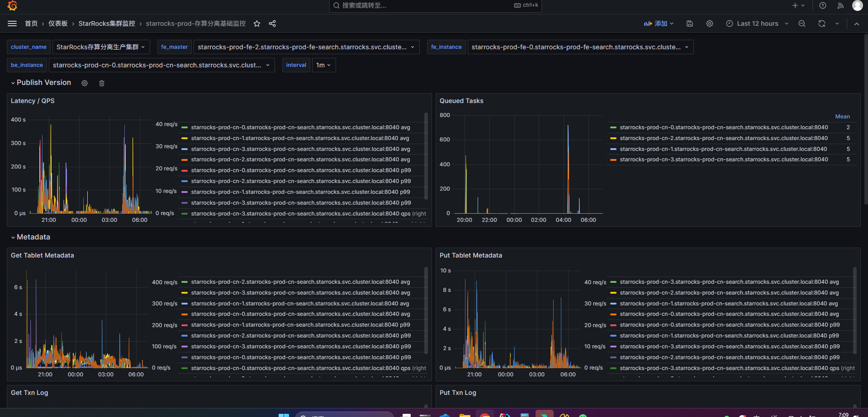
Task: Go to 首页 breadcrumb
Action: click(31, 23)
